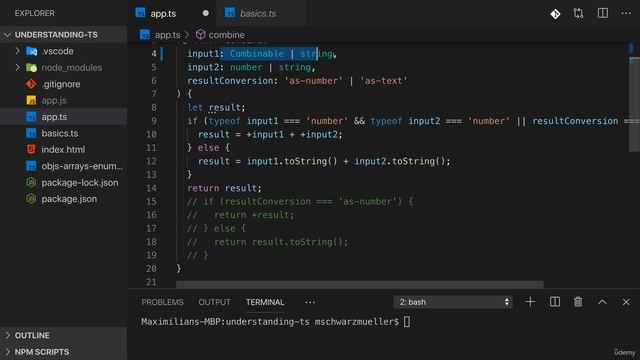Click line number 14 in the gutter
Image resolution: width=640 pixels, height=360 pixels.
(x=151, y=188)
